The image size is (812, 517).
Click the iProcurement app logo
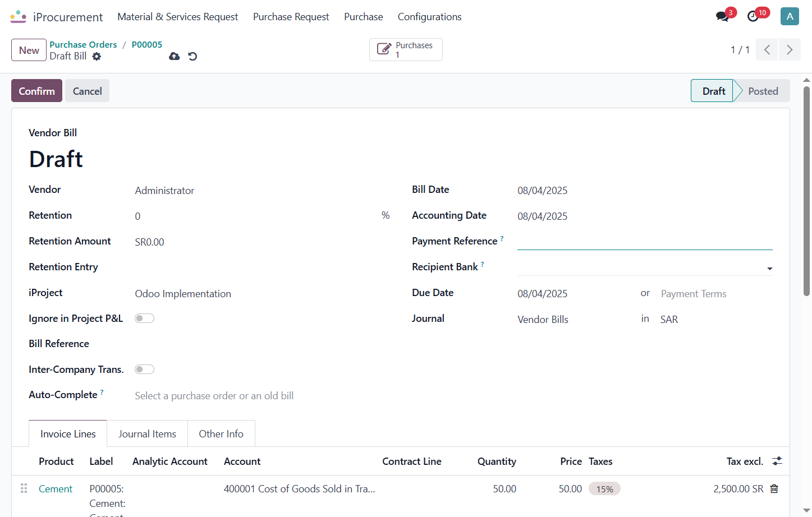pyautogui.click(x=19, y=17)
